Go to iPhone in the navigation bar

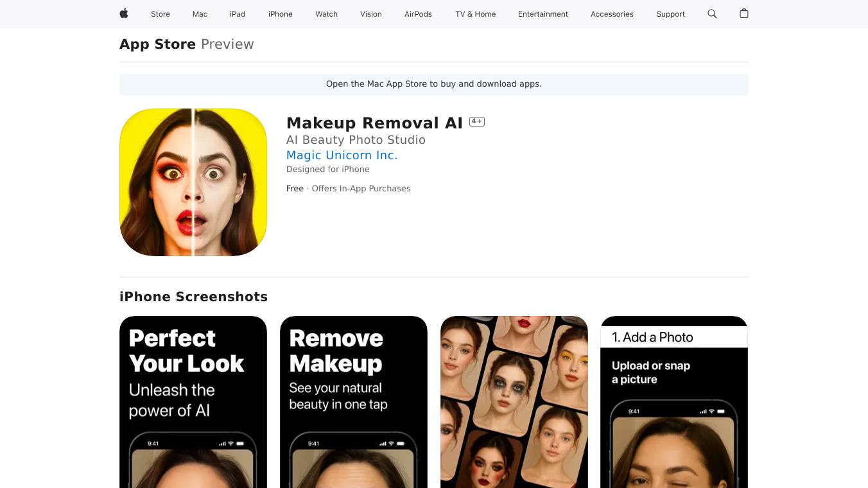281,14
